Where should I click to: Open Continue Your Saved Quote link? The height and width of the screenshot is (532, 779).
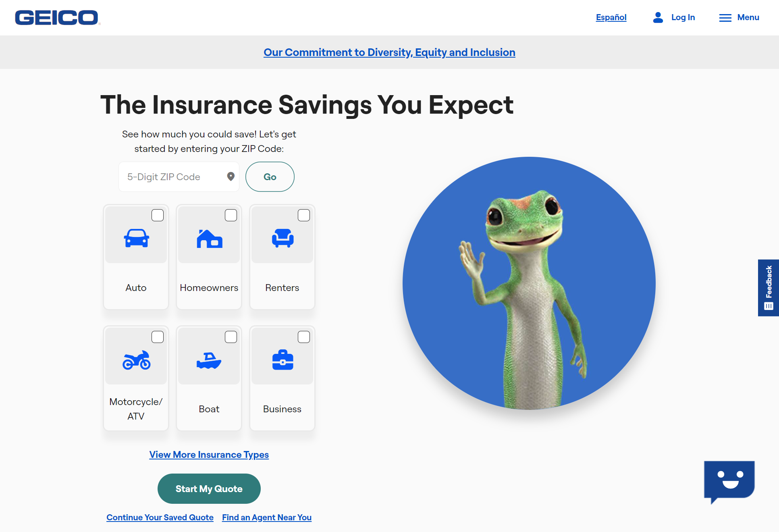pyautogui.click(x=159, y=517)
